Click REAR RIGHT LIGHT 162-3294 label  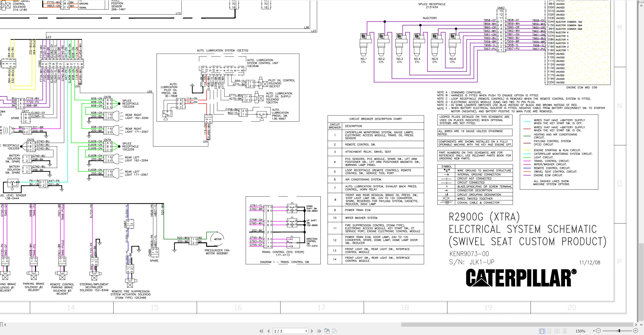tap(137, 116)
